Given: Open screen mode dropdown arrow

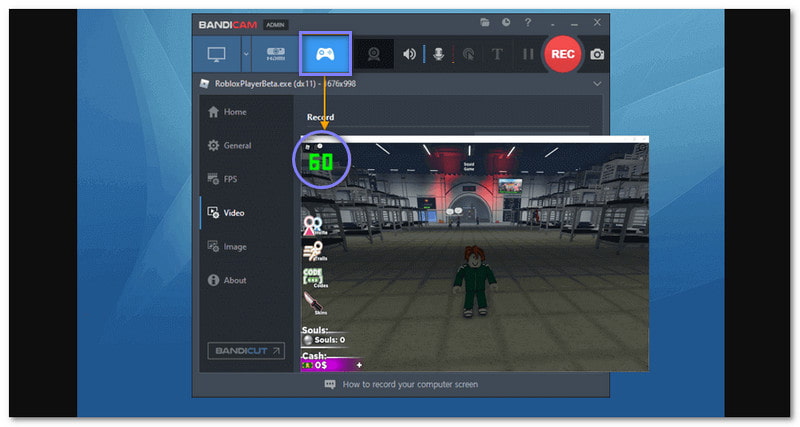Looking at the screenshot, I should tap(246, 54).
